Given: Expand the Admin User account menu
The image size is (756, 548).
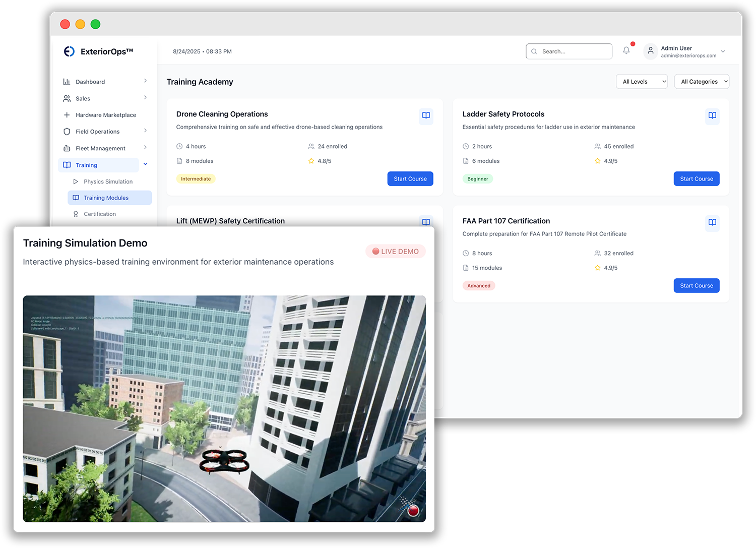Looking at the screenshot, I should coord(723,51).
